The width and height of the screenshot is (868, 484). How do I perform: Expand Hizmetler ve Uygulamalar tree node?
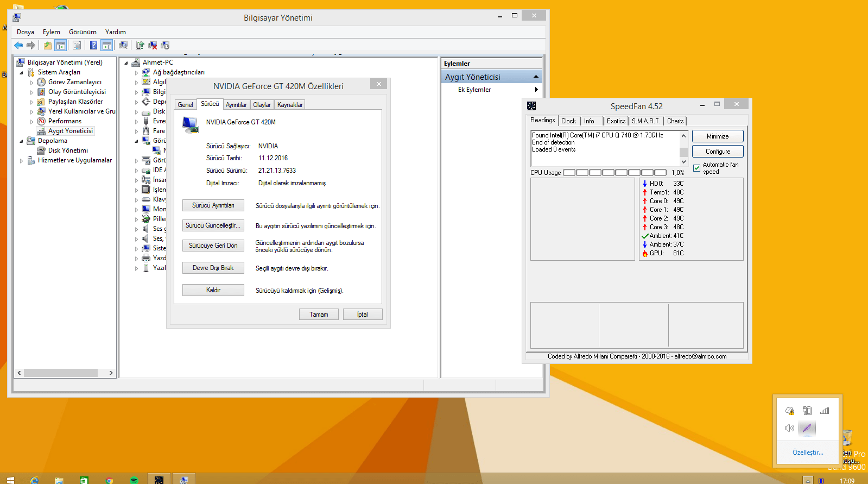pyautogui.click(x=22, y=161)
